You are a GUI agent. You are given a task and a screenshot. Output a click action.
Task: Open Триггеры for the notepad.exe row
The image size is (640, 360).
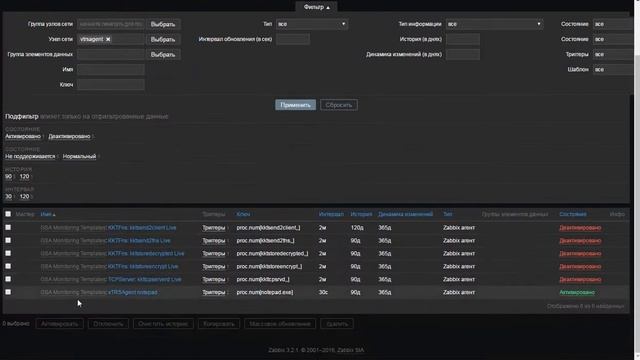click(213, 292)
